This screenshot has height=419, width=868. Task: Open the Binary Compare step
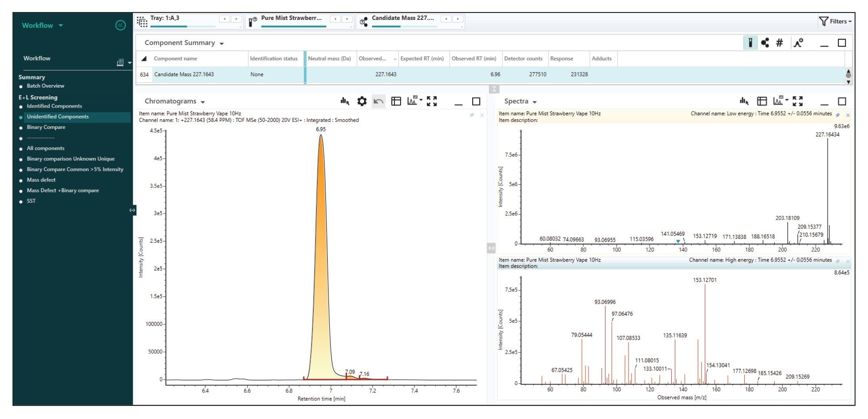coord(46,127)
